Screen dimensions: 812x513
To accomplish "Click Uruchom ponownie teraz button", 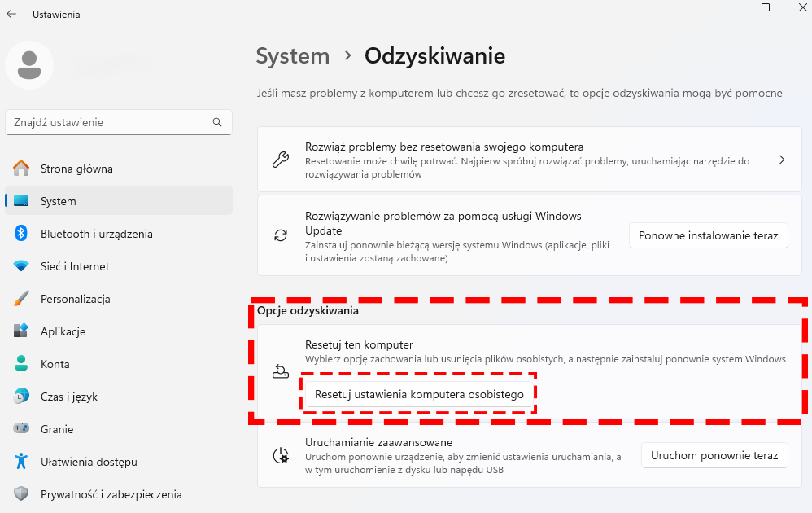I will click(x=714, y=455).
